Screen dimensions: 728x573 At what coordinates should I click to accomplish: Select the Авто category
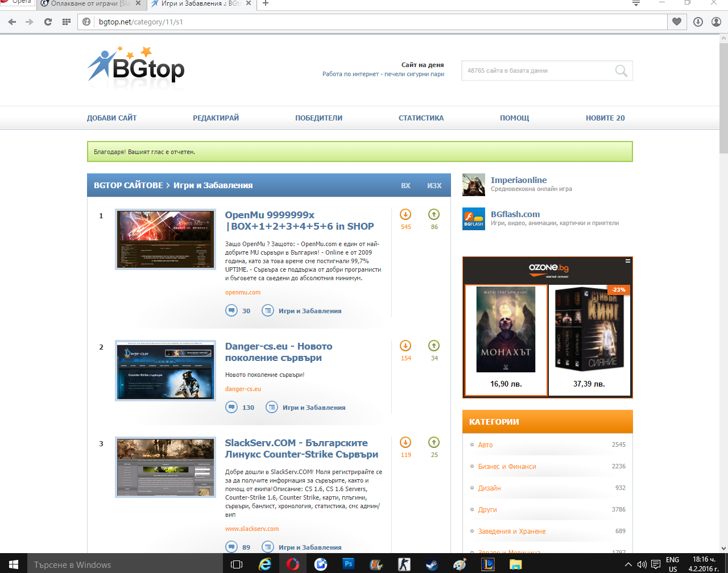485,445
